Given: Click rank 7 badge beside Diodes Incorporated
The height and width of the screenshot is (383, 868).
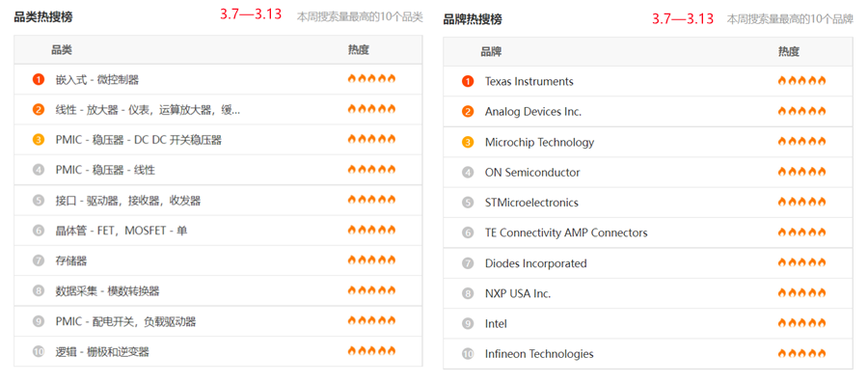Looking at the screenshot, I should (468, 263).
